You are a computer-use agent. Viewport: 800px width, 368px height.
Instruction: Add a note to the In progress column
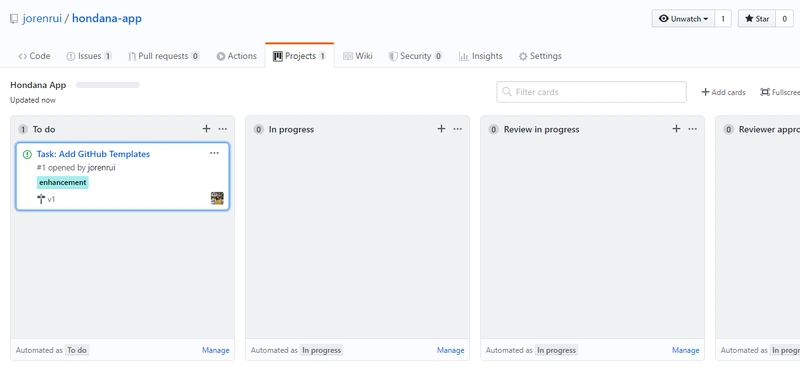tap(441, 129)
